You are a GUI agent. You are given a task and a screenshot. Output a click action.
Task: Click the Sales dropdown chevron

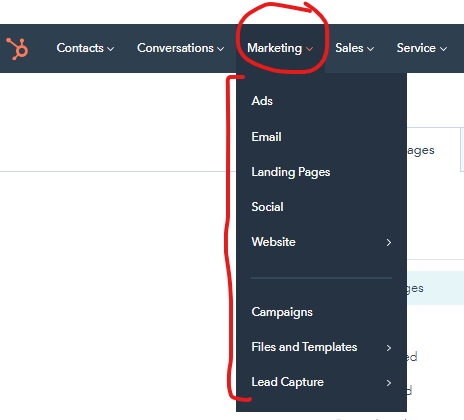370,49
